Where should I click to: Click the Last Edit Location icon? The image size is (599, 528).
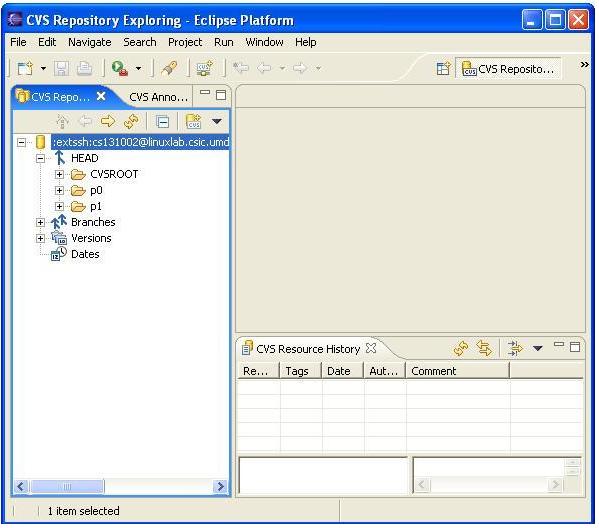[x=241, y=68]
